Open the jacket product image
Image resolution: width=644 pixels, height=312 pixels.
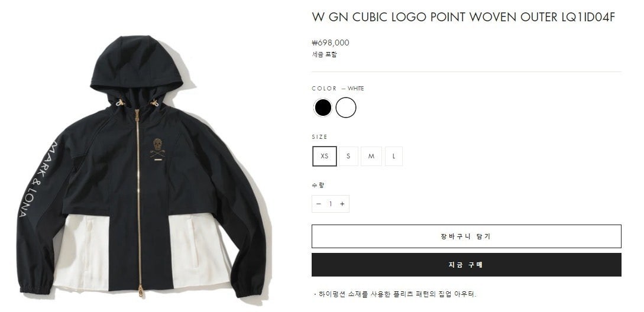(141, 167)
